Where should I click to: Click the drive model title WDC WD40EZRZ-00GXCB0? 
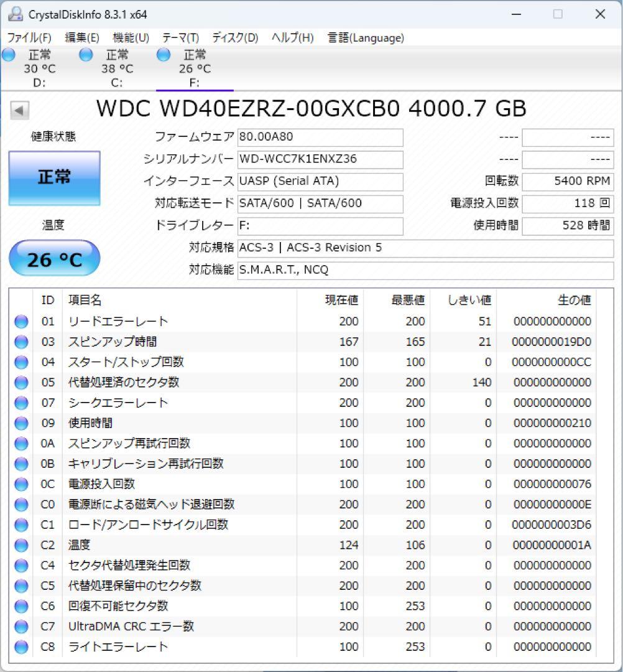click(x=248, y=108)
